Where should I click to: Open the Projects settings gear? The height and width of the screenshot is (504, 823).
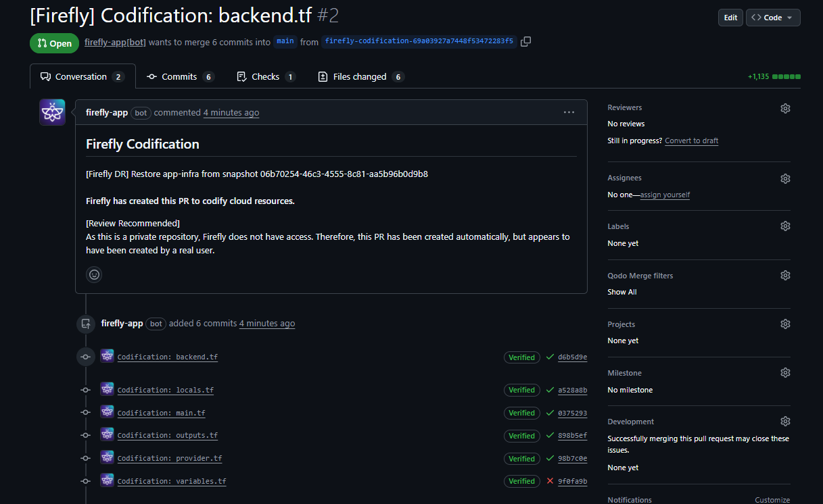click(785, 324)
